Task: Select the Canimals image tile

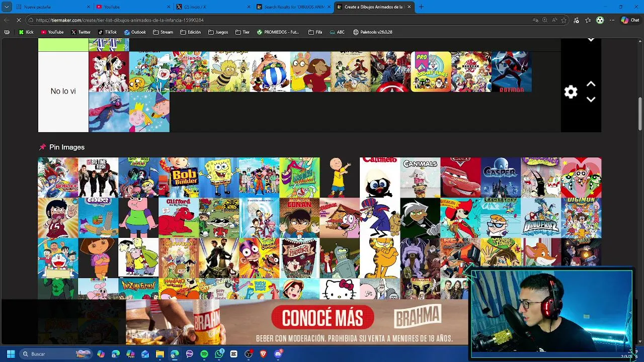Action: [x=420, y=177]
